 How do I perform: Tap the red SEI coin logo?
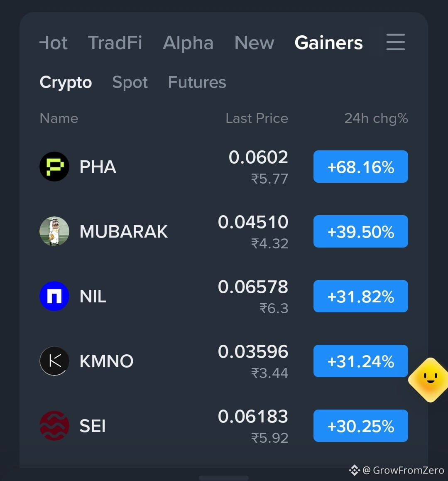coord(54,426)
